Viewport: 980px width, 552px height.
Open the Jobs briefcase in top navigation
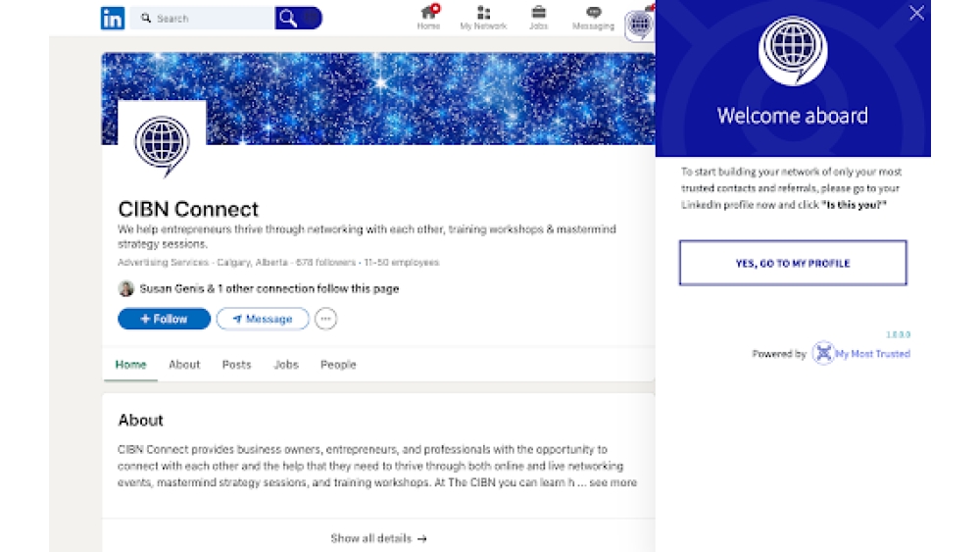click(x=538, y=18)
